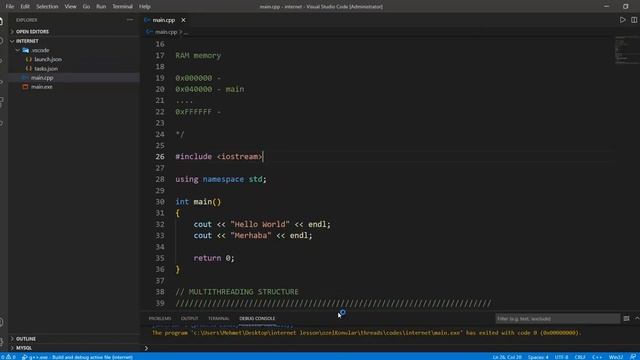
Task: Open the Run menu
Action: [101, 7]
